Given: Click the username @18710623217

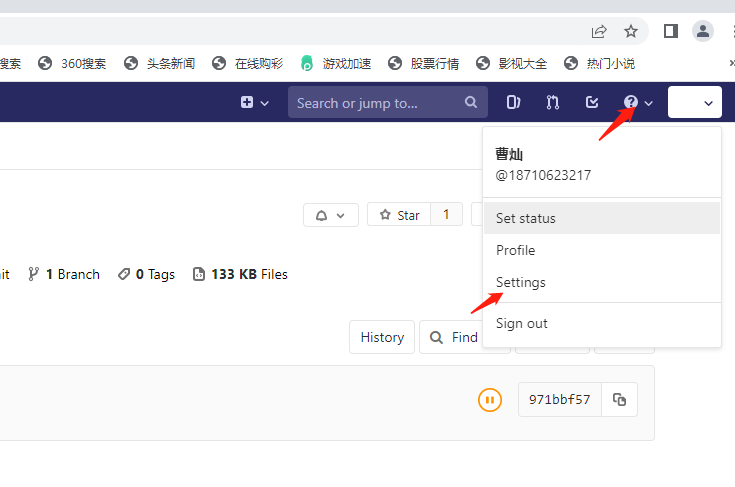Looking at the screenshot, I should coord(543,175).
